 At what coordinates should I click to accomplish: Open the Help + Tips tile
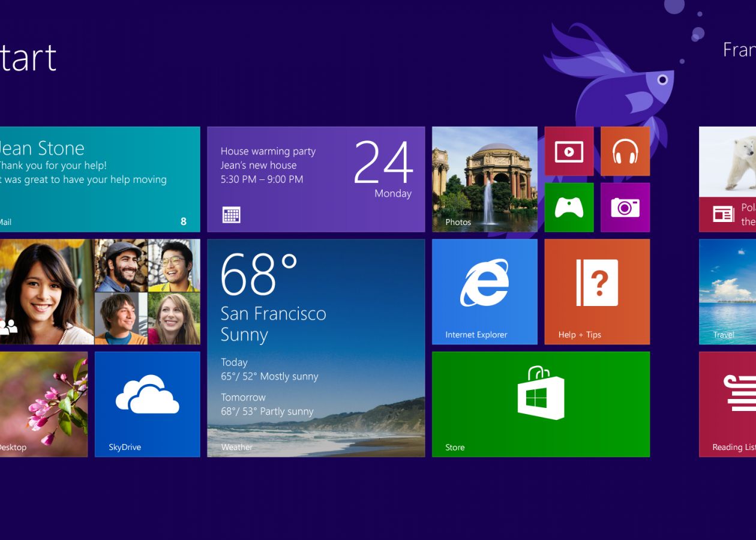tap(596, 291)
